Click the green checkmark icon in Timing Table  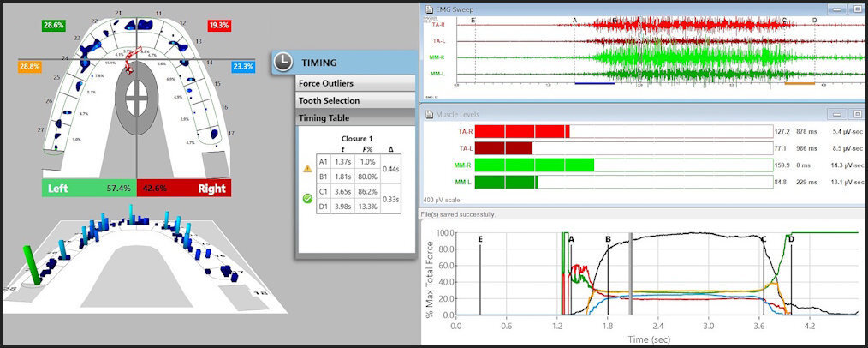click(x=307, y=199)
